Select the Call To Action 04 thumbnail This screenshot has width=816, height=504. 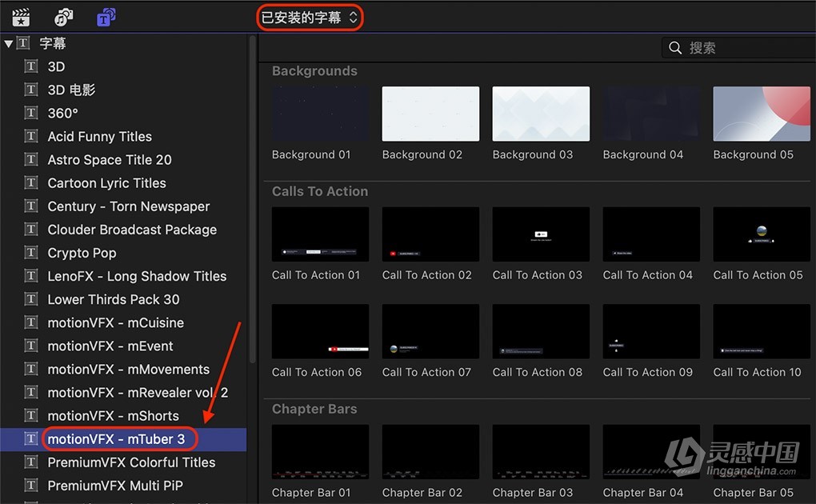tap(651, 234)
